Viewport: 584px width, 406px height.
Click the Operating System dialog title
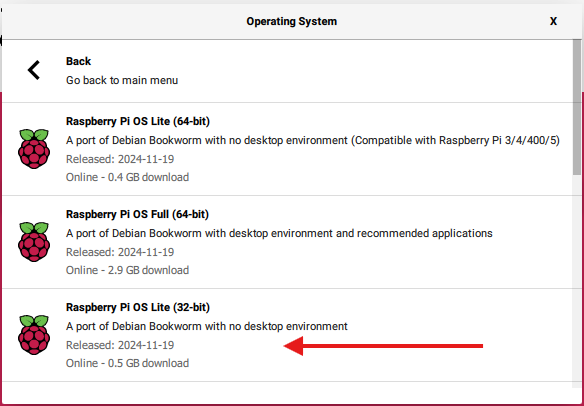click(292, 21)
